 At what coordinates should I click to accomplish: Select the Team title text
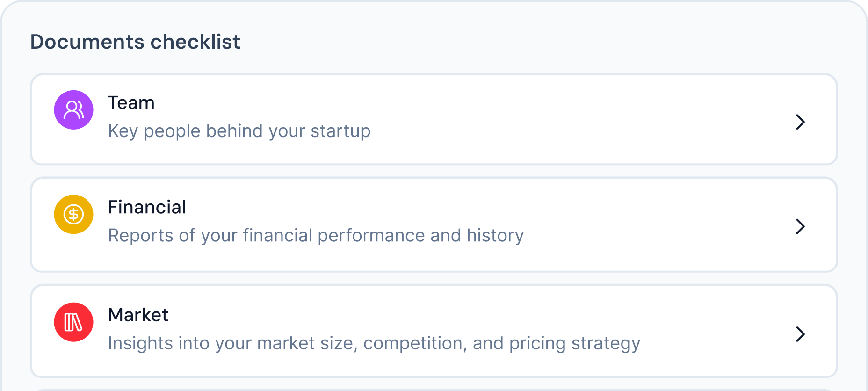coord(131,103)
